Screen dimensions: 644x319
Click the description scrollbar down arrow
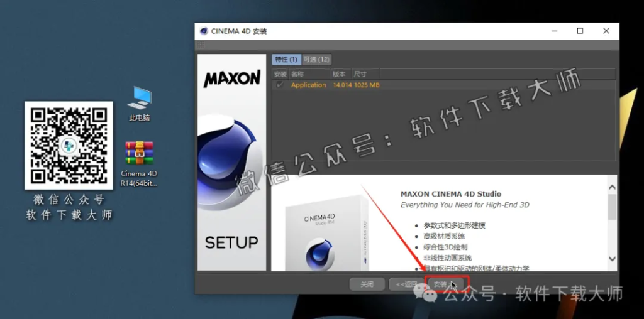(x=612, y=259)
